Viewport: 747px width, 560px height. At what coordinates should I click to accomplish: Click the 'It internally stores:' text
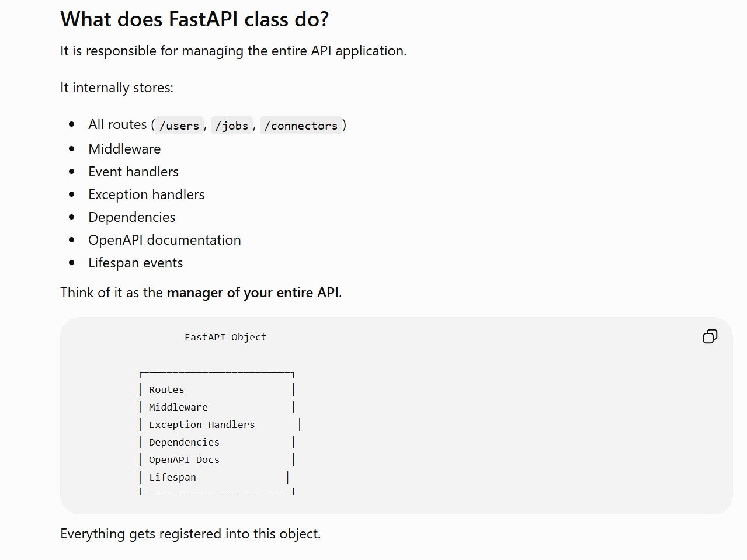tap(117, 88)
